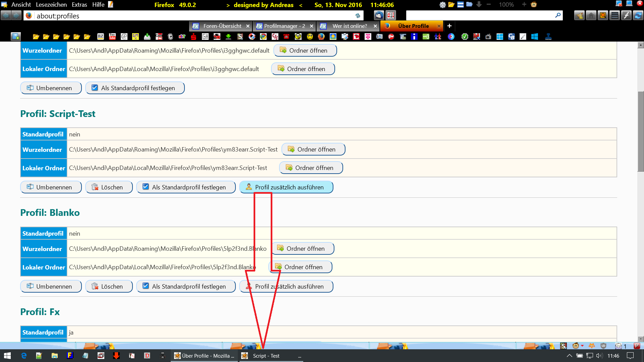Show hidden system tray icons
The image size is (644, 362).
[569, 356]
